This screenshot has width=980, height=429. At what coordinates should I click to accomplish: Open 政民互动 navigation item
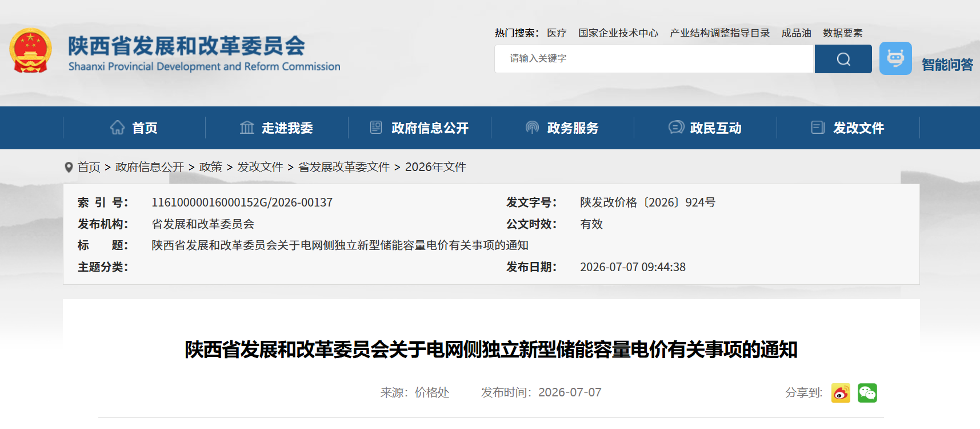point(715,128)
